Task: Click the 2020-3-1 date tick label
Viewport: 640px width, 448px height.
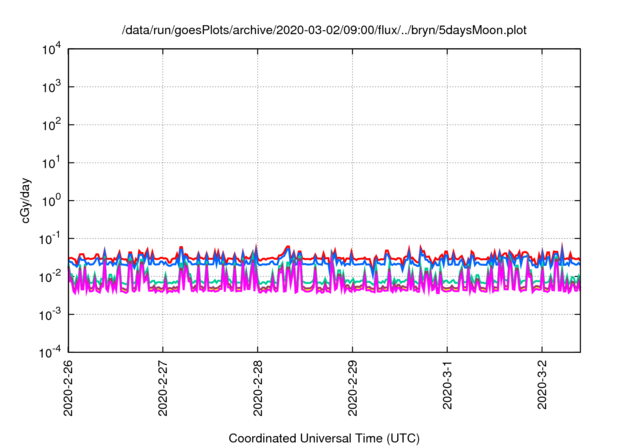Action: (447, 385)
